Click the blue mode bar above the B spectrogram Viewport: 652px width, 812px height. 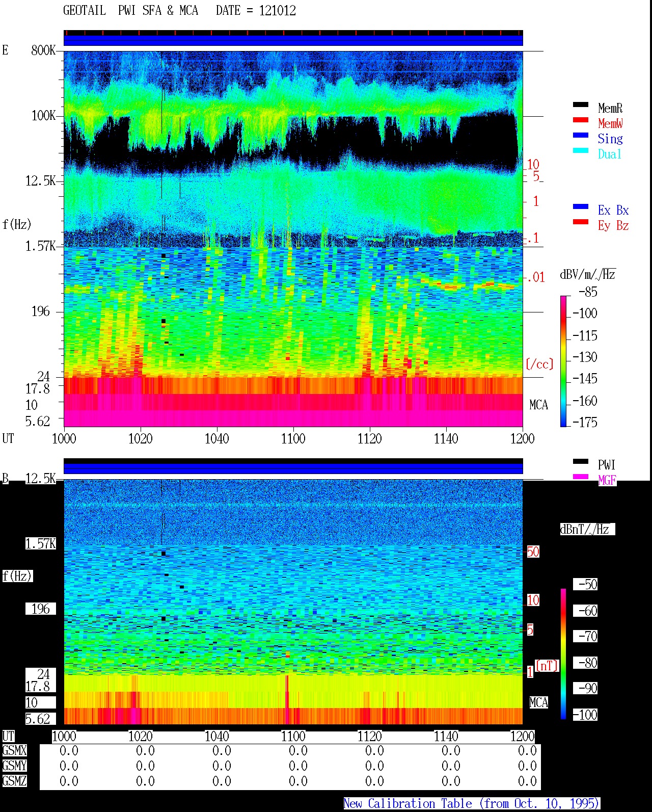click(x=293, y=468)
